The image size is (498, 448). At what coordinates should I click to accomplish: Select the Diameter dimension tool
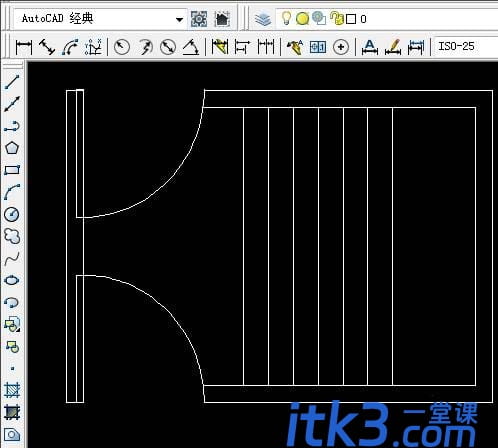[x=168, y=47]
